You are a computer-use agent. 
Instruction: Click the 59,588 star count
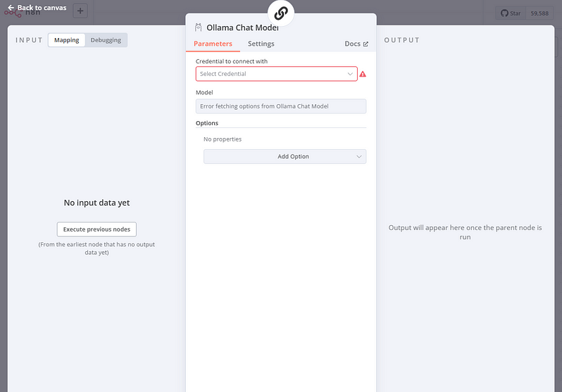(x=539, y=13)
